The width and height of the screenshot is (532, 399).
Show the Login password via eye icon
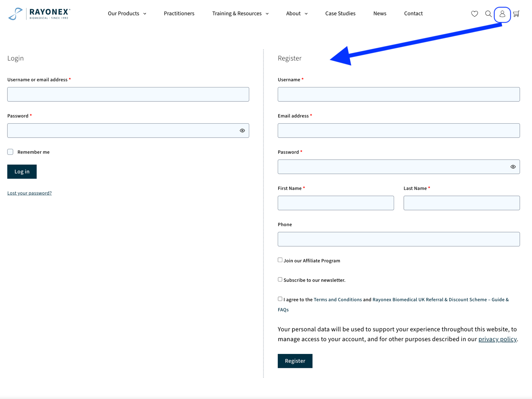[x=242, y=131]
